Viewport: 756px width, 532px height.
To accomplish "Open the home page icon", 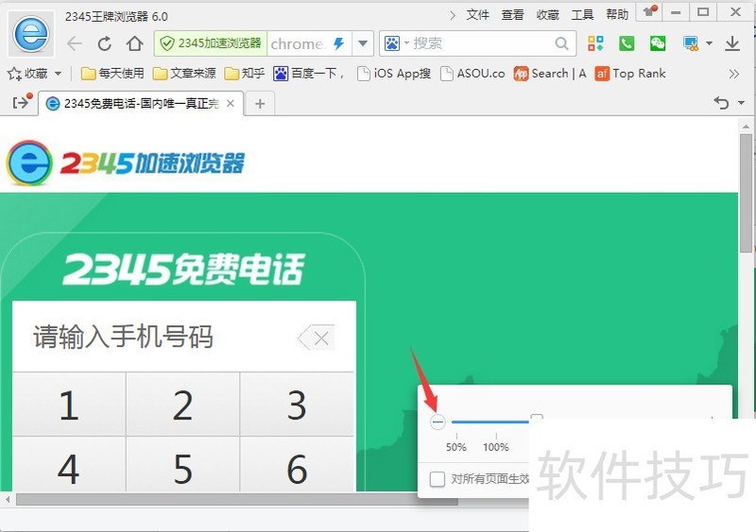I will point(134,43).
